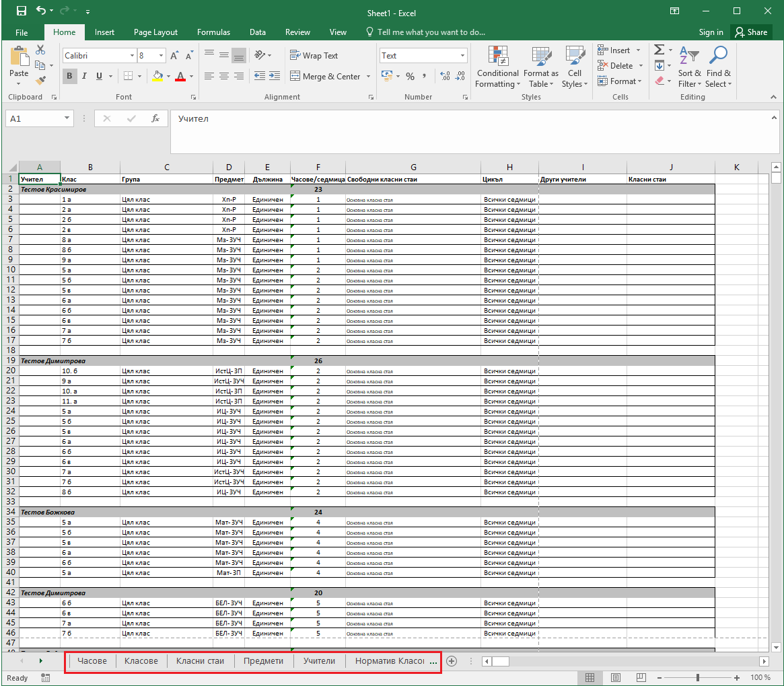Add a new sheet with plus icon
Screen dimensions: 784x686
[452, 661]
